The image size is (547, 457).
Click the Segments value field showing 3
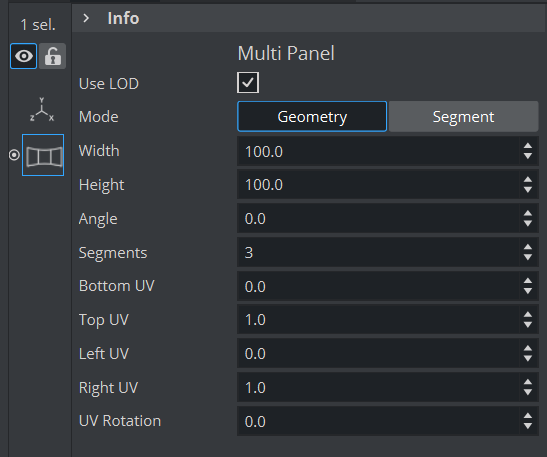379,252
